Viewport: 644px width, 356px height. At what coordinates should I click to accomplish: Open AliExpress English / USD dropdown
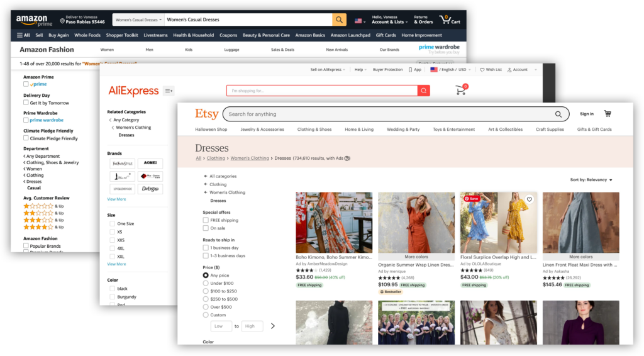click(x=450, y=70)
